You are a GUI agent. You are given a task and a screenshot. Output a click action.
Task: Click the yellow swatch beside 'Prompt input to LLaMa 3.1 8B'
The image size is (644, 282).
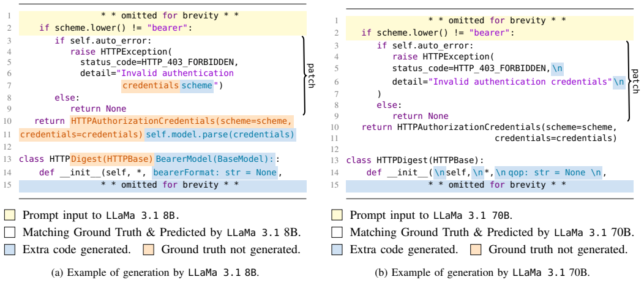coord(10,215)
